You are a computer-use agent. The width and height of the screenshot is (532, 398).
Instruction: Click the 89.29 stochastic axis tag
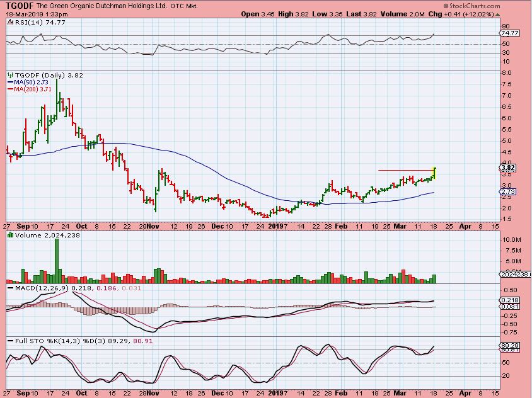tap(509, 346)
